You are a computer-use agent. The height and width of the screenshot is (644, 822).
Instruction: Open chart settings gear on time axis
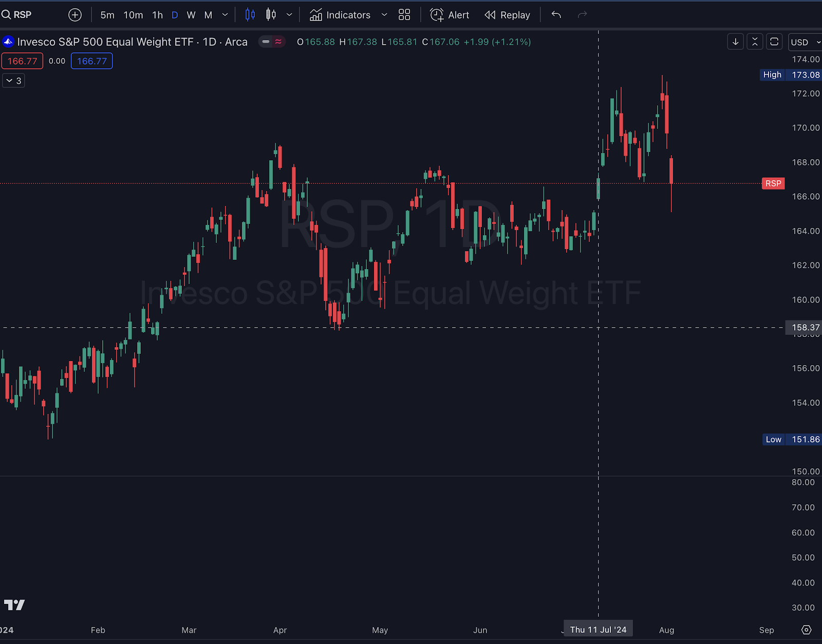(806, 630)
